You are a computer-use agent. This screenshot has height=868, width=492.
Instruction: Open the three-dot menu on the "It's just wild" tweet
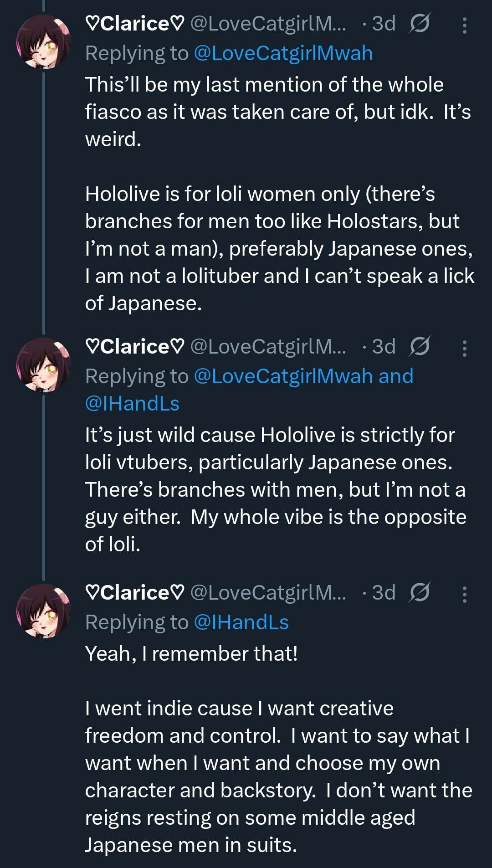click(x=464, y=349)
